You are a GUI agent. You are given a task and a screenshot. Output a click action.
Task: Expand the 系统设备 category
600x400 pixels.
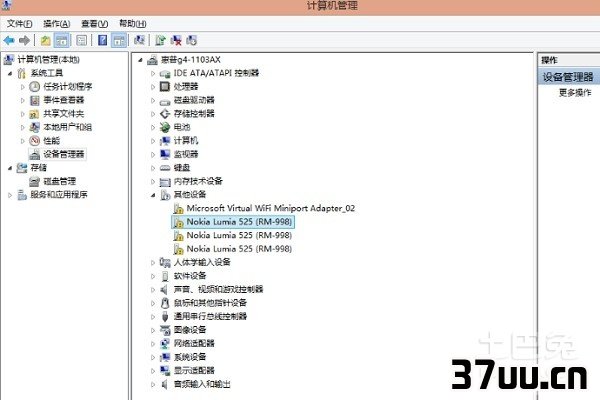click(x=153, y=357)
